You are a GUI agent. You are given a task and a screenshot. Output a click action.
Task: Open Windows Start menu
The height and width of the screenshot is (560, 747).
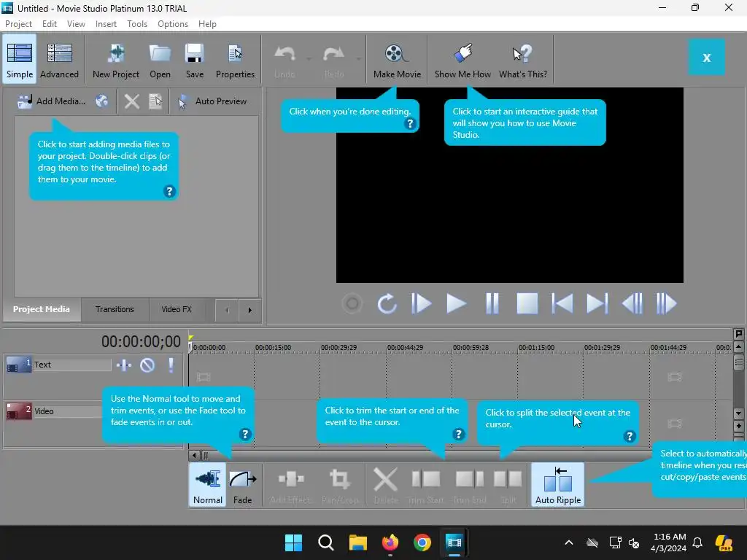(x=293, y=542)
